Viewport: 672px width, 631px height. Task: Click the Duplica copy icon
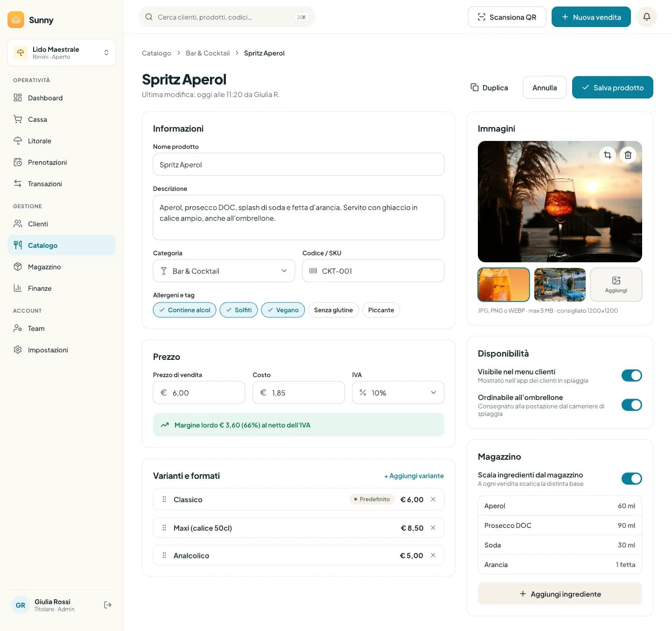[x=475, y=87]
